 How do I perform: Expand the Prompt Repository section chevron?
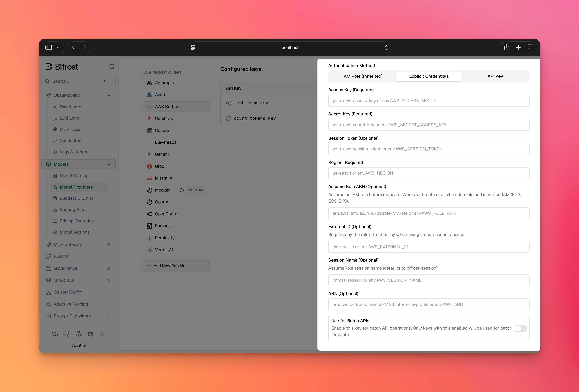coord(109,316)
